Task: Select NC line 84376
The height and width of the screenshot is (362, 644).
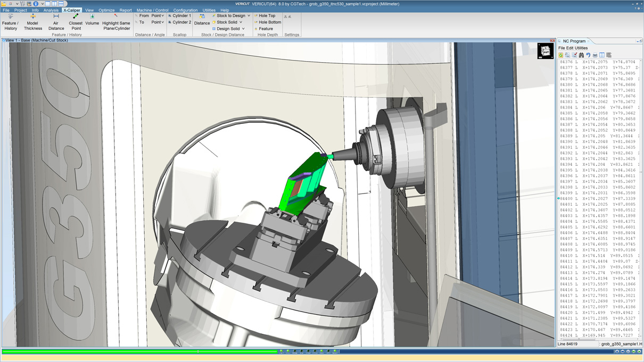Action: [598, 62]
